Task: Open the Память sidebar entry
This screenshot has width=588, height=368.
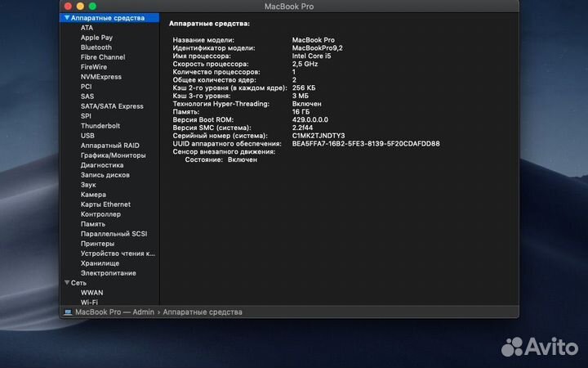Action: pyautogui.click(x=92, y=224)
